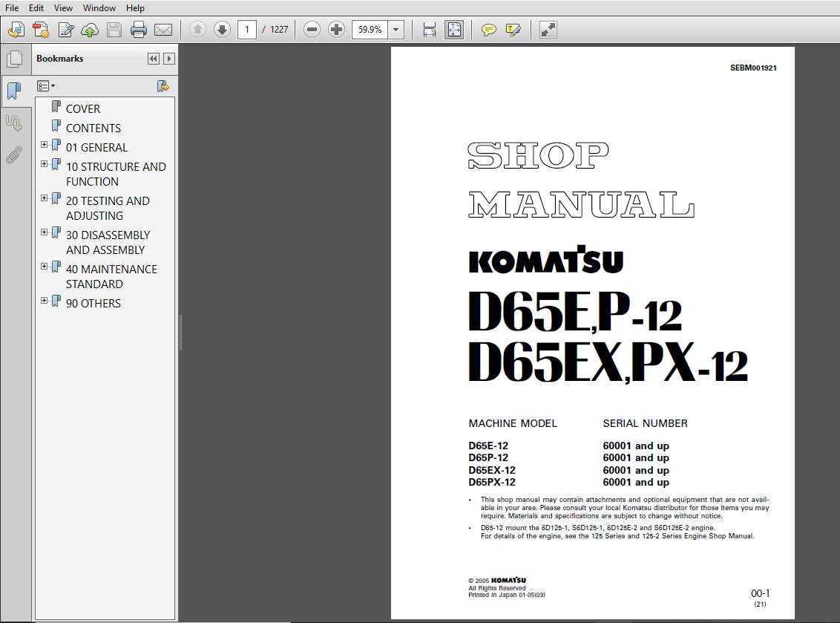Select the 40 MAINTENANCE STANDARD bookmark label
The width and height of the screenshot is (840, 623).
tap(111, 277)
